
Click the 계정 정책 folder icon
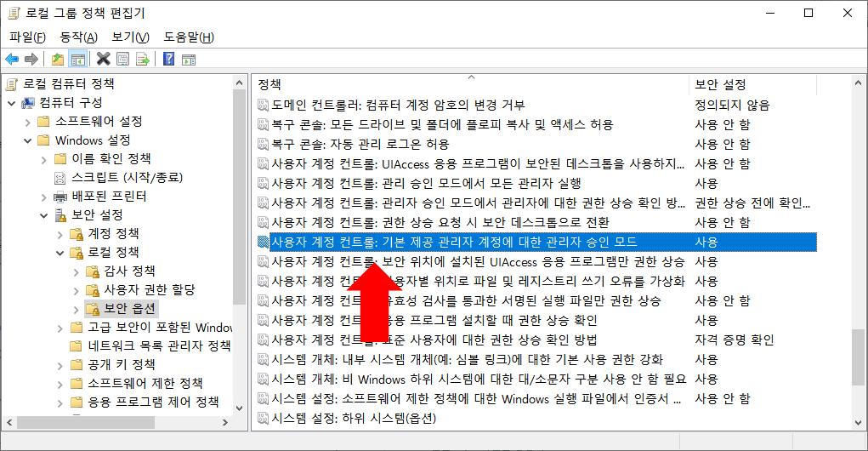pos(77,234)
